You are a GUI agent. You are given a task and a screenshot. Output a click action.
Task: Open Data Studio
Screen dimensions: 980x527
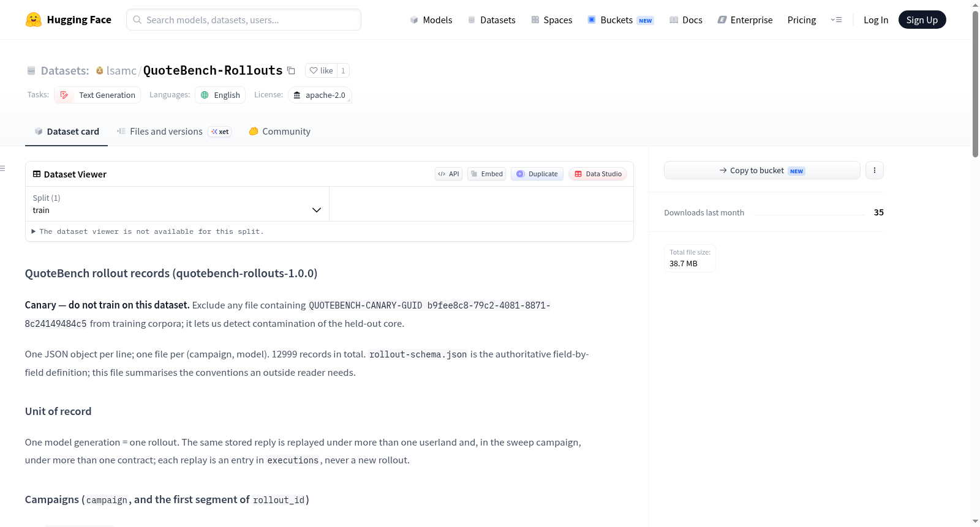click(x=598, y=174)
